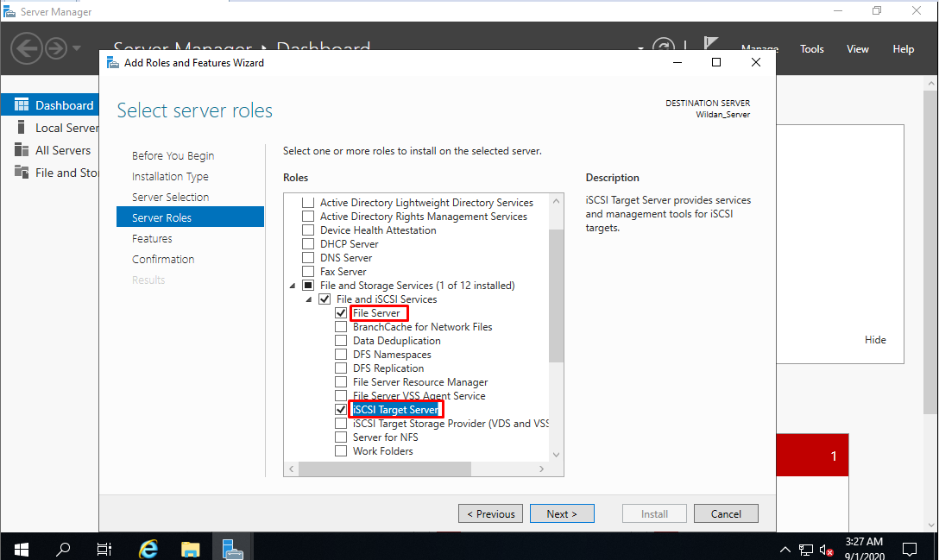Uncheck iSCSI Target Server
Viewport: 939px width, 560px height.
point(341,409)
